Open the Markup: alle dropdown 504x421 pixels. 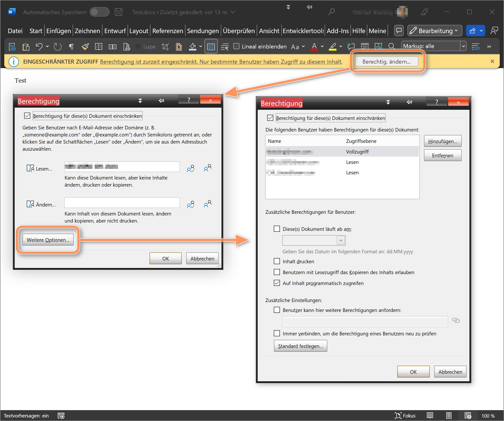click(463, 46)
